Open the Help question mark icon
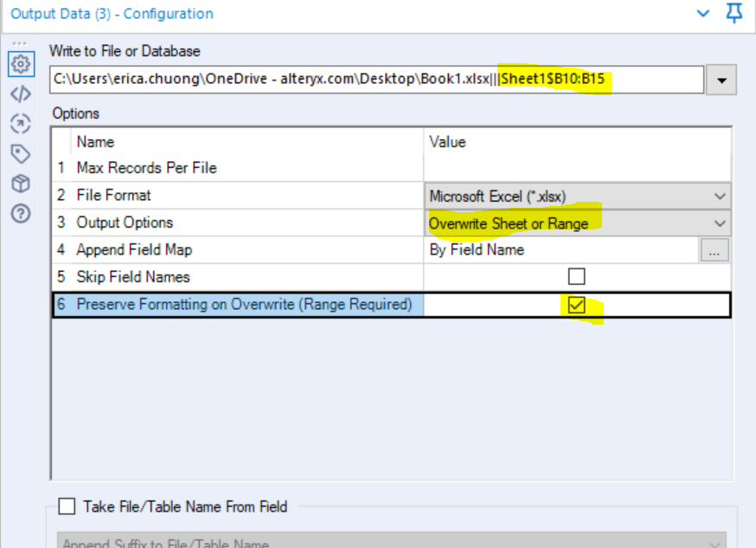The image size is (756, 548). tap(21, 213)
